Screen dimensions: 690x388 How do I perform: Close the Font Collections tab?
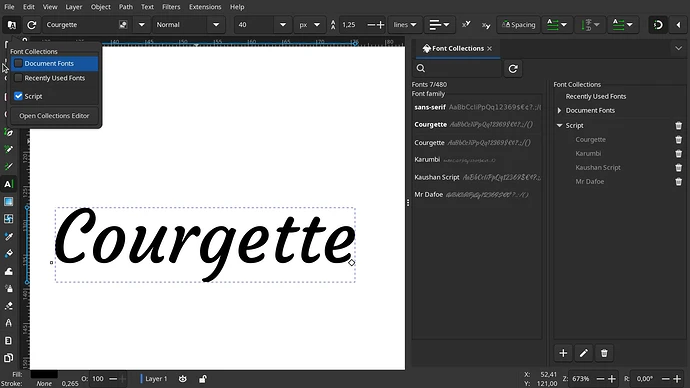489,48
